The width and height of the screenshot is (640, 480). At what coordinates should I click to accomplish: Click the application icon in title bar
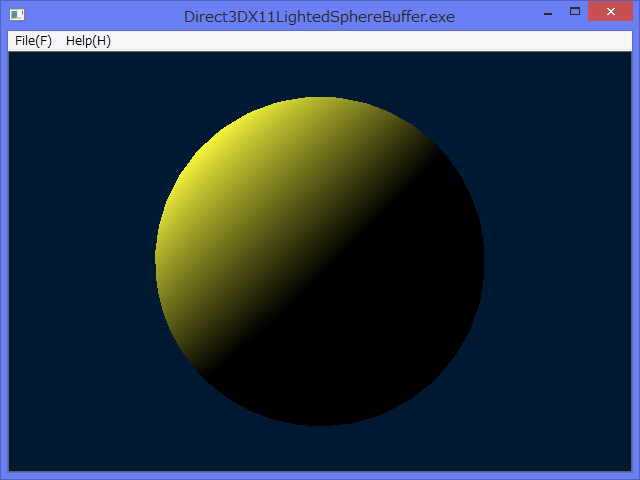click(x=17, y=15)
